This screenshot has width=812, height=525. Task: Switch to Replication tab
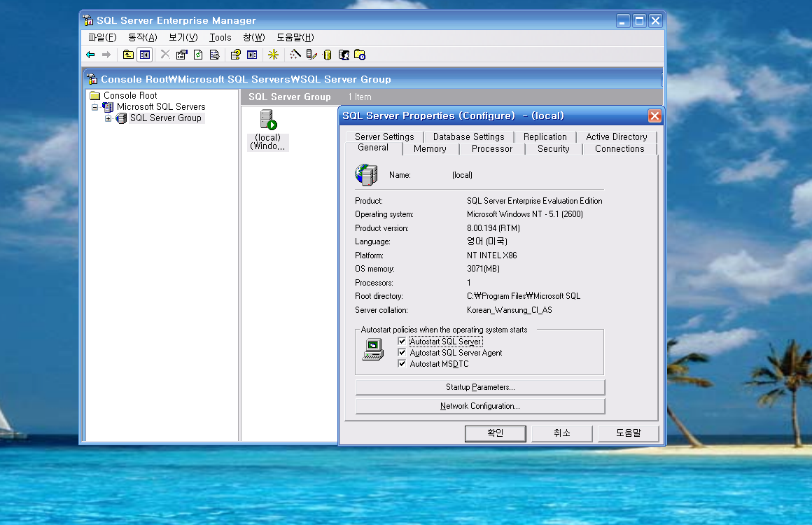(545, 136)
